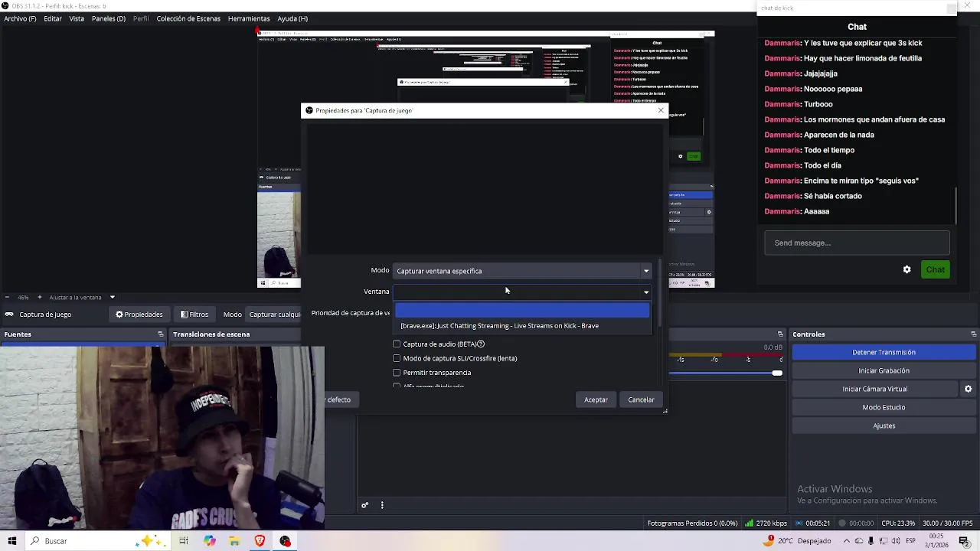
Task: Open the Editar menu
Action: (x=53, y=18)
